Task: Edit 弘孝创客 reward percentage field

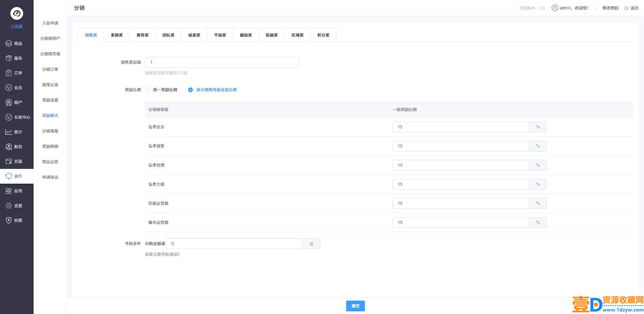Action: pos(461,146)
